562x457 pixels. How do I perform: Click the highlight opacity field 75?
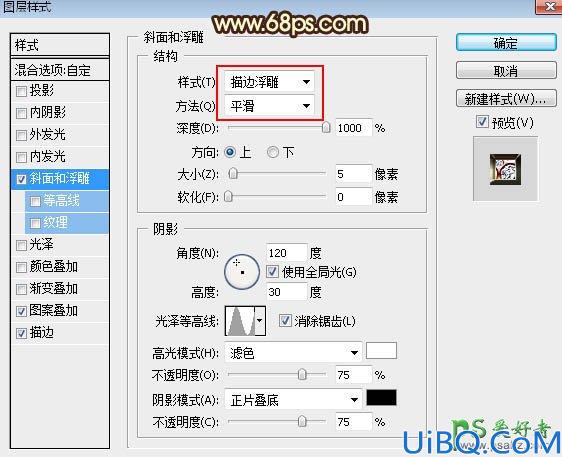tap(353, 375)
